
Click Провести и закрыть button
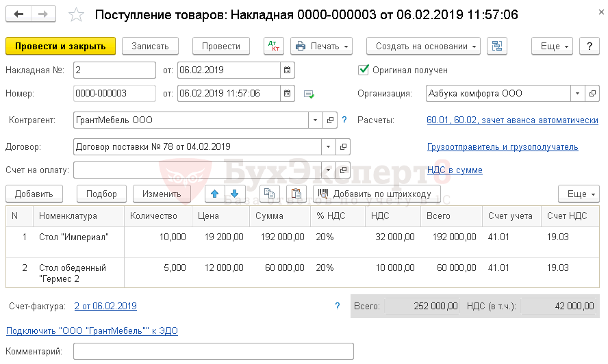[x=60, y=46]
